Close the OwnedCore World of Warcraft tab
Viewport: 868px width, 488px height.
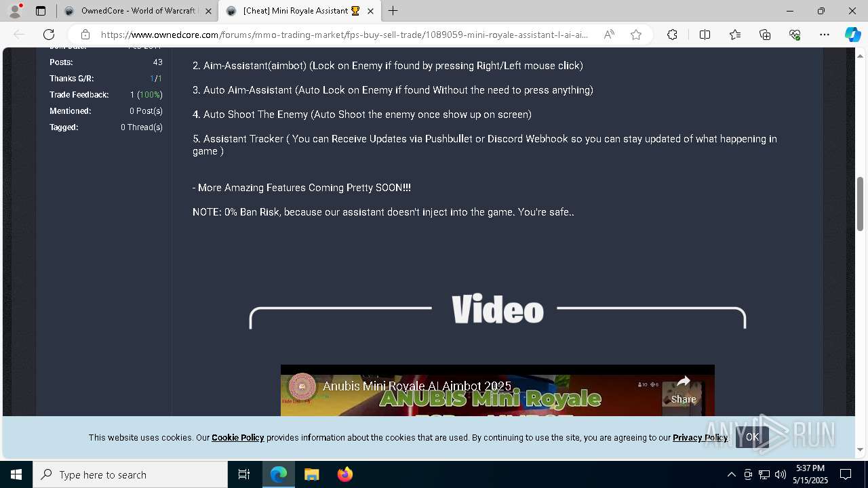(x=208, y=11)
